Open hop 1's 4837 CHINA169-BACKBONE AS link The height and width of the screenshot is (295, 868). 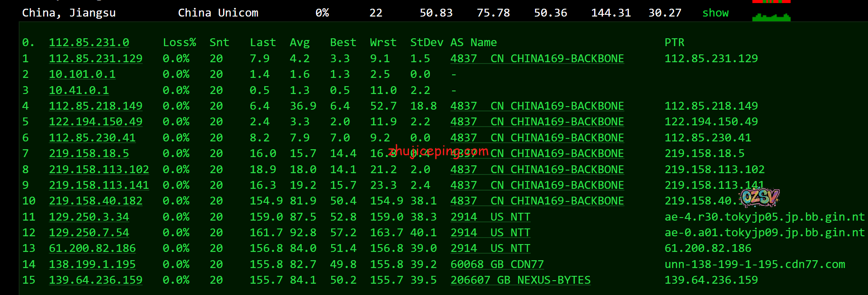(537, 58)
